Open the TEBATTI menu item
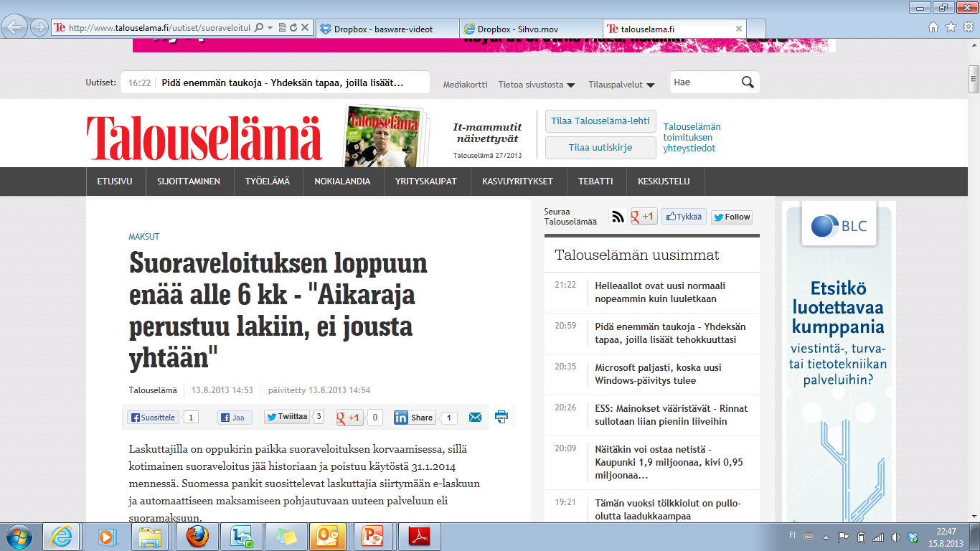Viewport: 980px width, 551px height. click(595, 182)
